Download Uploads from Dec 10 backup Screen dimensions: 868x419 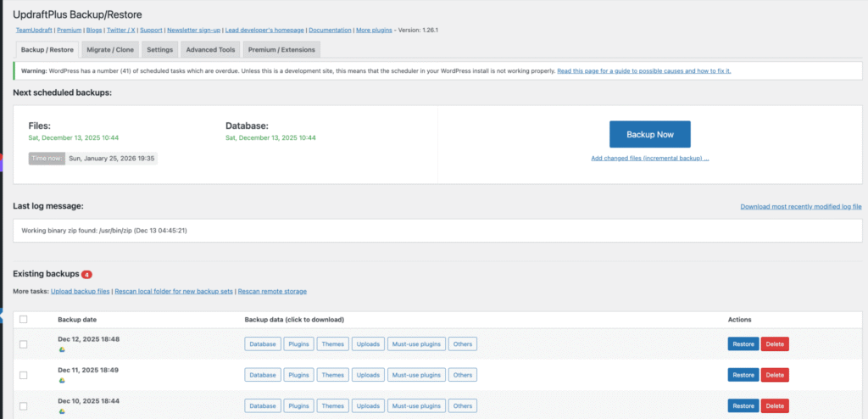tap(368, 406)
